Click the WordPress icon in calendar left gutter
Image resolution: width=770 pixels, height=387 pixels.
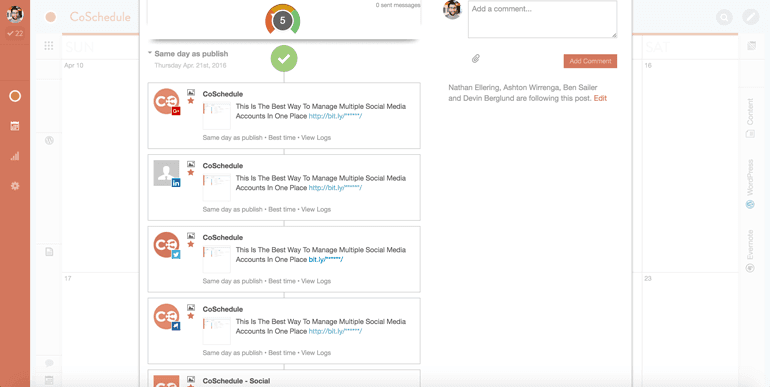click(49, 140)
